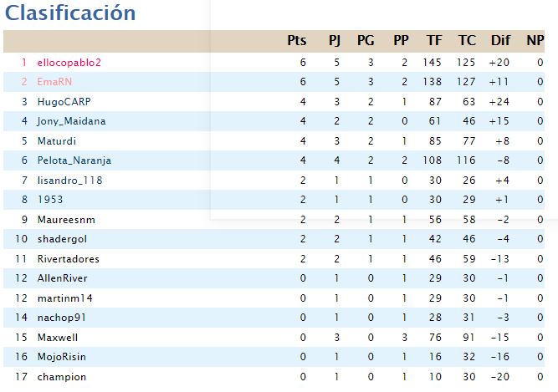The image size is (558, 392).
Task: Click nachop91 in the standings
Action: 62,317
